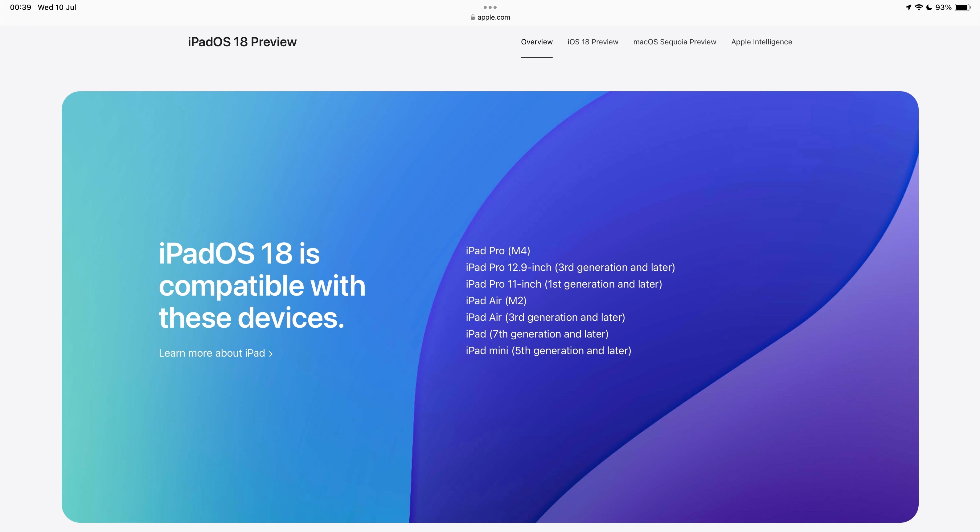
Task: Tap the three-dot multitasking button
Action: pyautogui.click(x=490, y=7)
